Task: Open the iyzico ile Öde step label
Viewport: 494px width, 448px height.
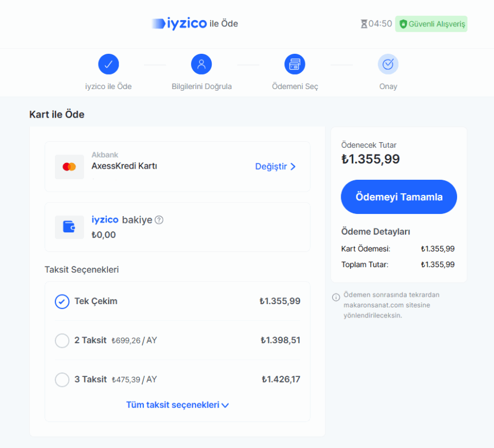Action: click(109, 87)
